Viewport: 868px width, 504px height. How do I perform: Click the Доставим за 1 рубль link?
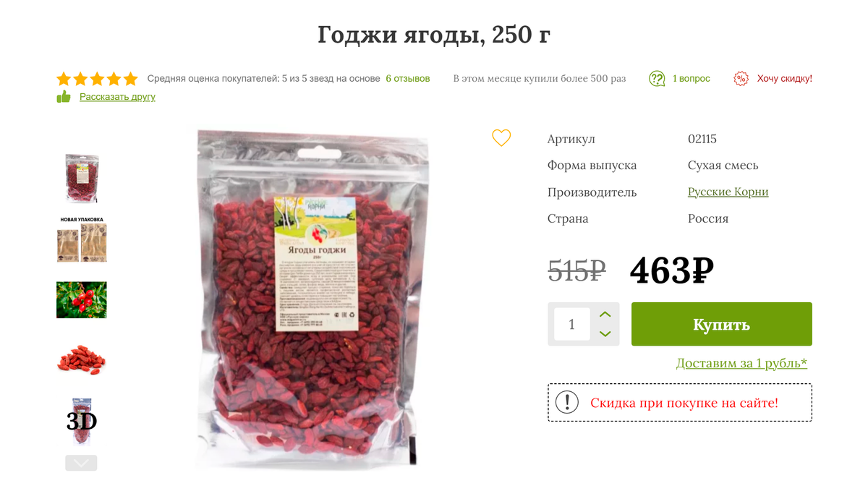[741, 363]
